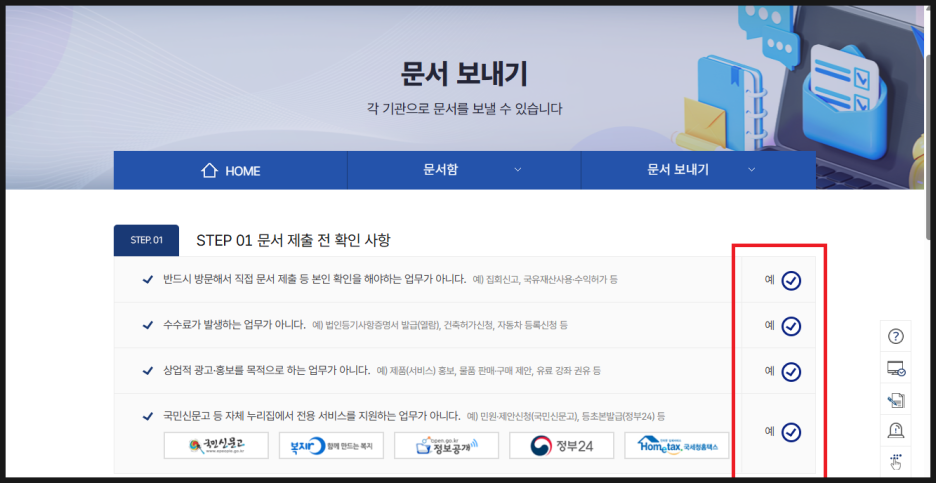Open the 복지로 logo link
The image size is (936, 483).
[331, 446]
